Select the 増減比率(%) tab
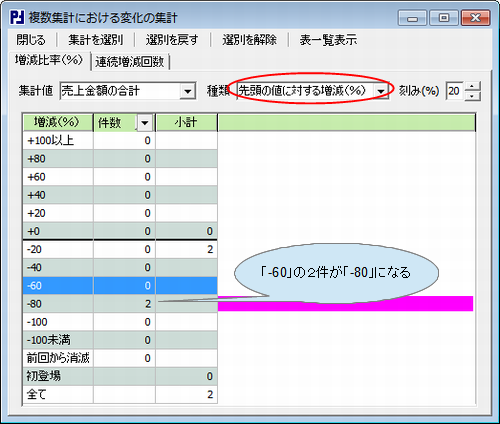The height and width of the screenshot is (424, 500). [x=49, y=60]
